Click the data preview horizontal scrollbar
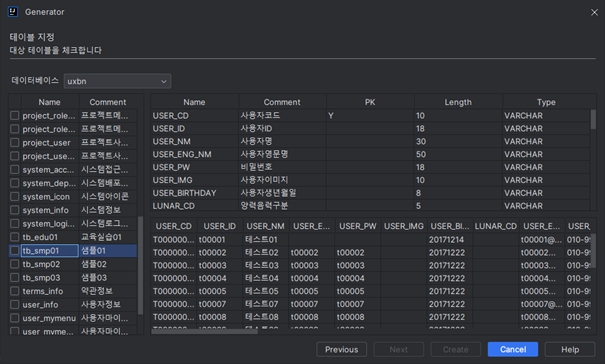Screen dimensions: 605x364 [205, 331]
